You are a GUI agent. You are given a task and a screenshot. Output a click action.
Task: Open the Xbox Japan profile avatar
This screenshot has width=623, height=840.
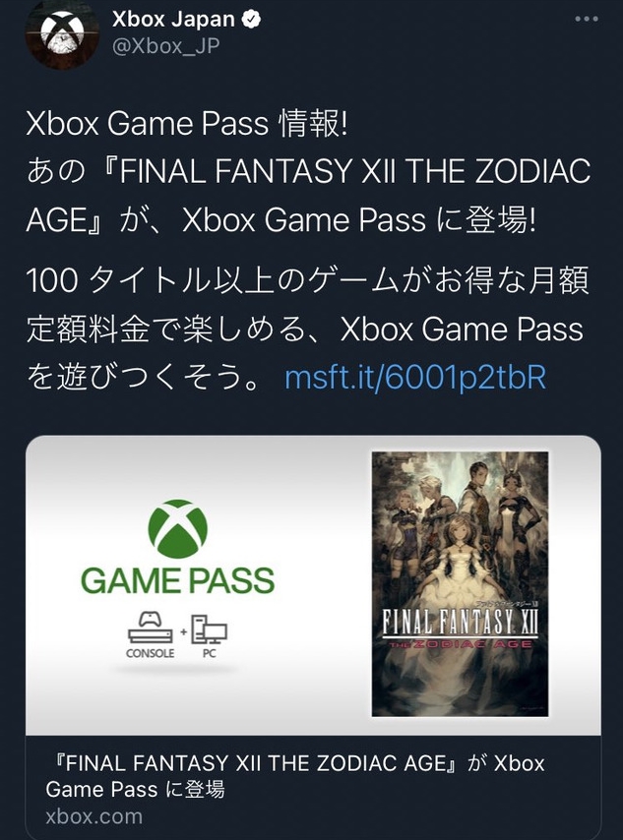click(x=62, y=33)
